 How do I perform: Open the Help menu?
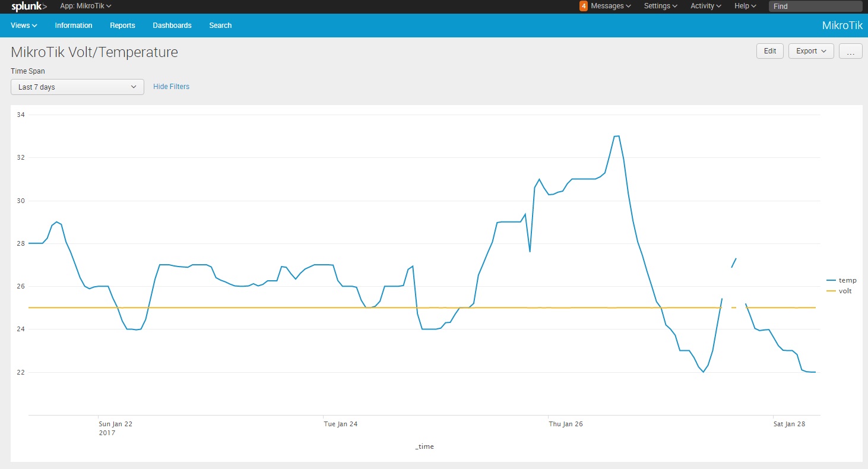coord(745,6)
